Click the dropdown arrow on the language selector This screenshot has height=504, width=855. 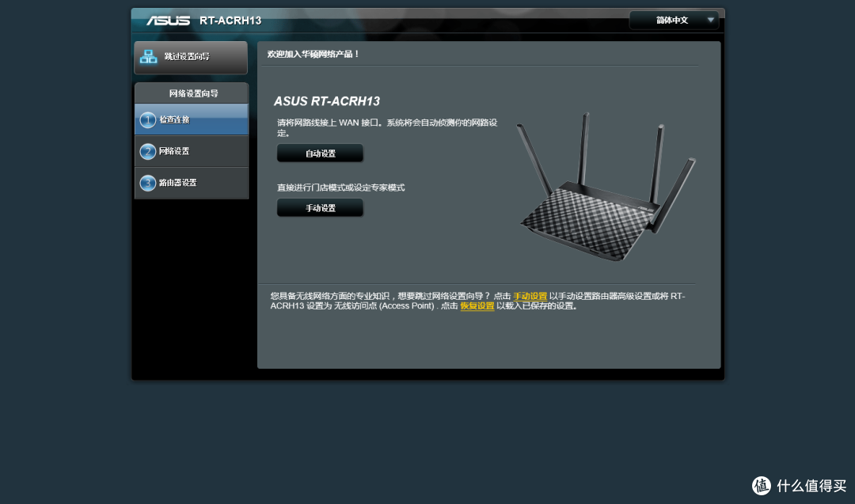tap(711, 20)
